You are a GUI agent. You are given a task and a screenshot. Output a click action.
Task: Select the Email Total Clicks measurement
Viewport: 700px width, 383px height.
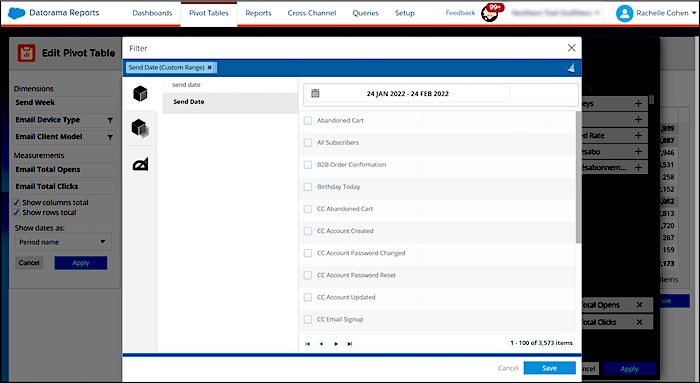point(65,187)
